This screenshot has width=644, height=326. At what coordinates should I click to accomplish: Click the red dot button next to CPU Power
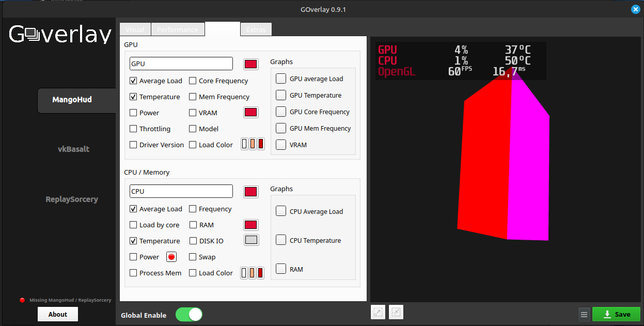point(171,257)
